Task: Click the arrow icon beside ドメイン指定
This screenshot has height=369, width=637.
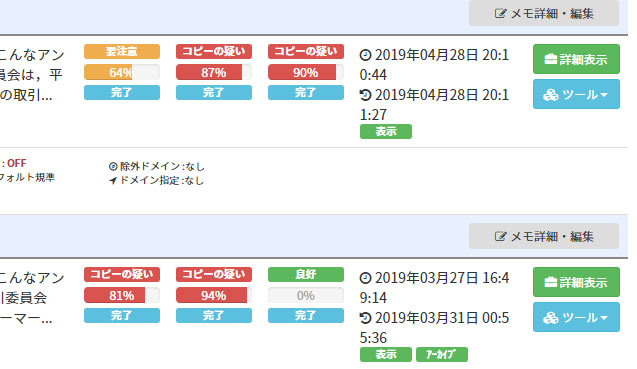Action: 113,180
